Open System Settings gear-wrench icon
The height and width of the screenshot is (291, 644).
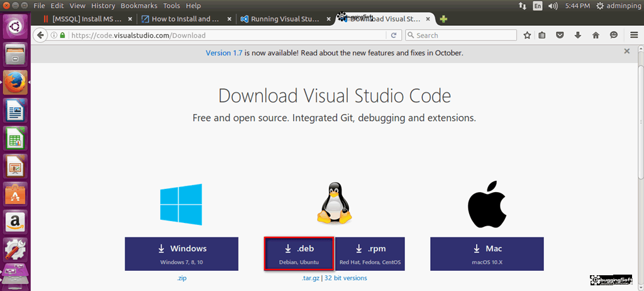point(15,250)
